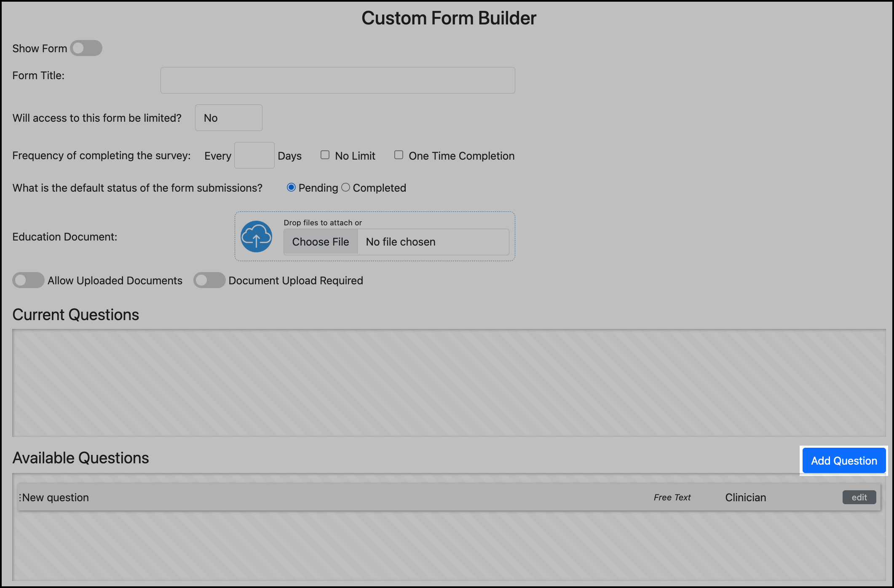Enable Document Upload Required
The image size is (894, 588).
click(209, 280)
